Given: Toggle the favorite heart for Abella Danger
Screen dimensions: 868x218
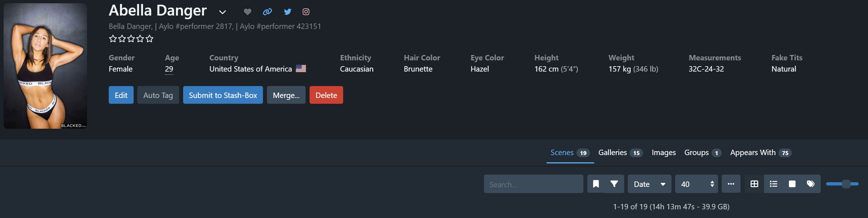Looking at the screenshot, I should click(248, 12).
